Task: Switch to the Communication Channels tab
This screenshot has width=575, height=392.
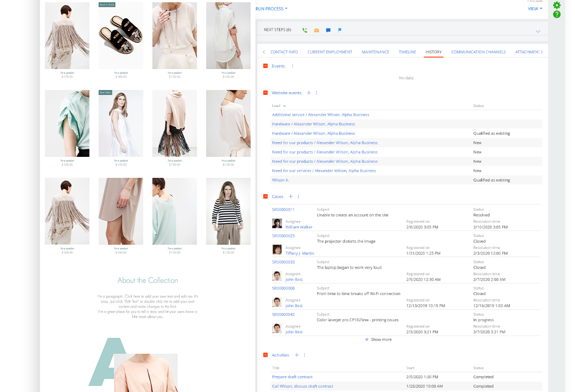Action: pos(478,52)
